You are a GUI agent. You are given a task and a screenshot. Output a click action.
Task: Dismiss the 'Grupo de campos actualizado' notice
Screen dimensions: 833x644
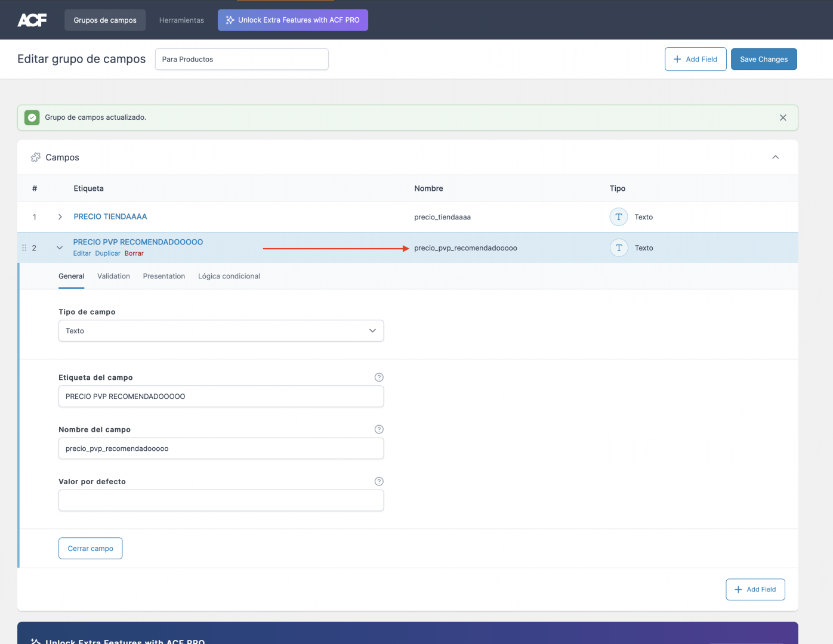click(x=783, y=117)
